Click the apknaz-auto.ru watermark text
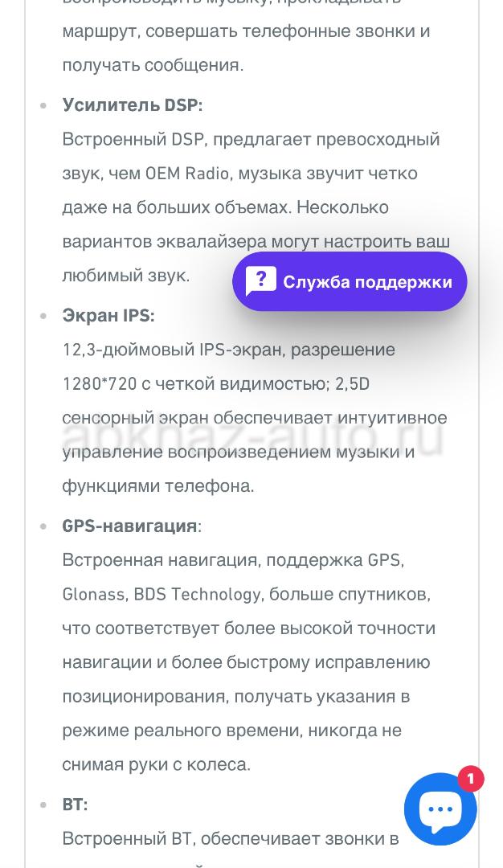 click(x=252, y=435)
